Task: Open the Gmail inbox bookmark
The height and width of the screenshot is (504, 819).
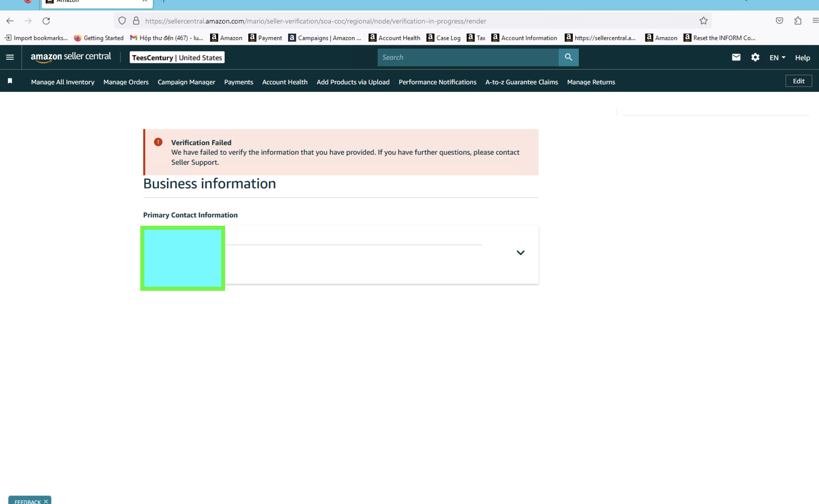Action: point(166,38)
